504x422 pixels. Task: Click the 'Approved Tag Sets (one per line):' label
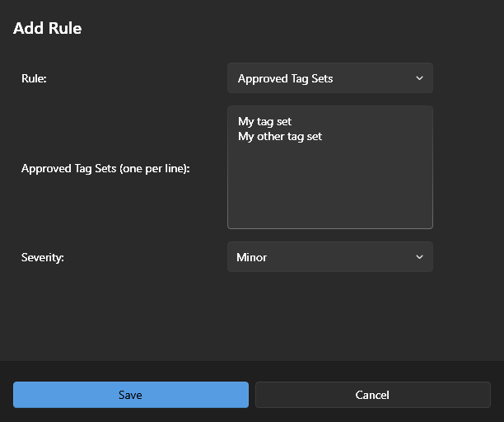(x=105, y=168)
